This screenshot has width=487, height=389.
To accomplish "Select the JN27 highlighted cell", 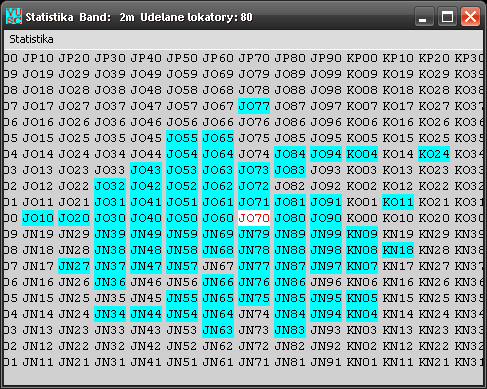I will 74,266.
